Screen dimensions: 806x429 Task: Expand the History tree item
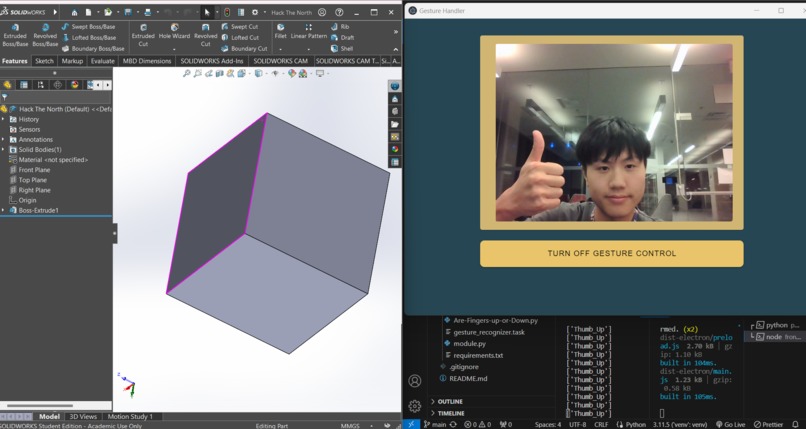[3, 119]
